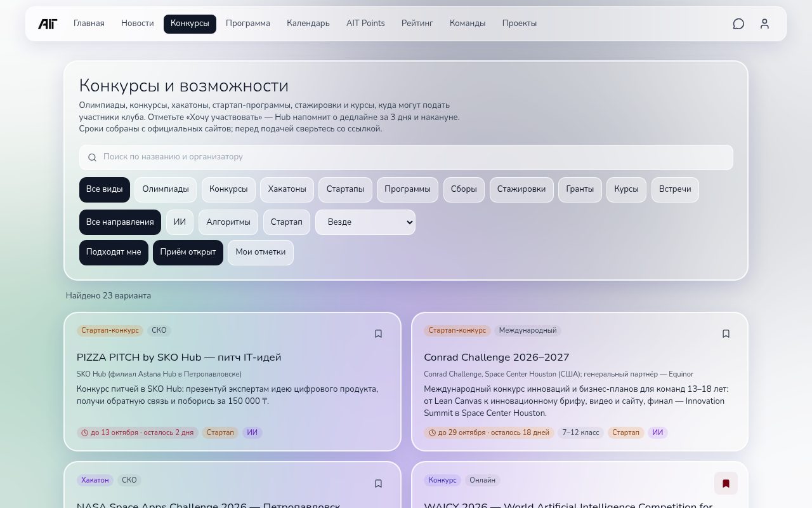Click the ИИ tag on Conrad Challenge card

coord(658,433)
